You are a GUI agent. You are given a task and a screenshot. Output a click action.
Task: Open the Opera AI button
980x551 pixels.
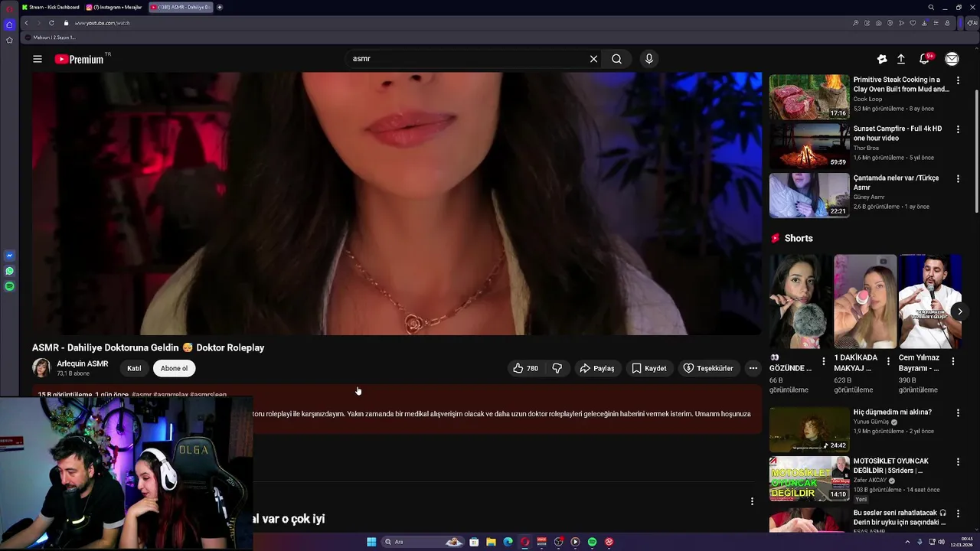click(x=973, y=23)
